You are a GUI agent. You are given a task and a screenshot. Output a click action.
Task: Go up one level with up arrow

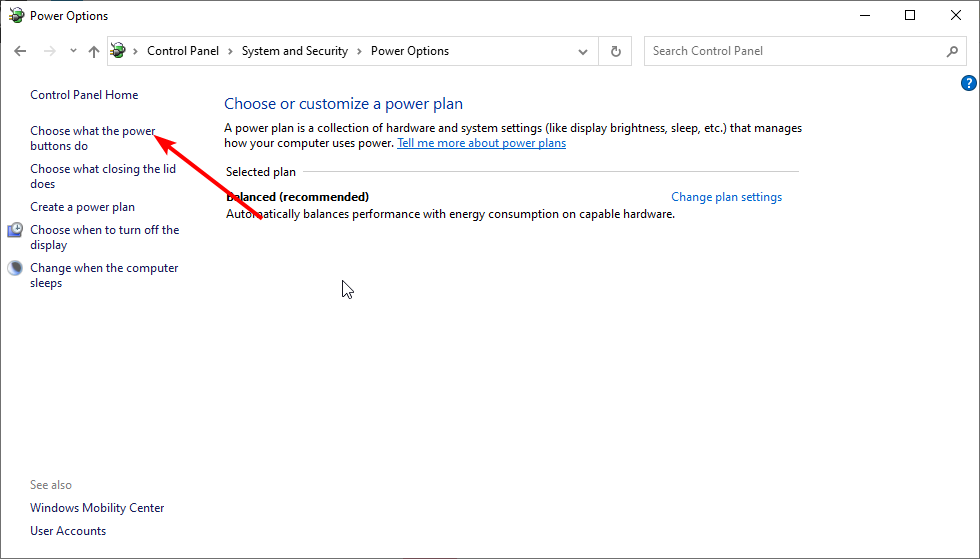pos(94,51)
